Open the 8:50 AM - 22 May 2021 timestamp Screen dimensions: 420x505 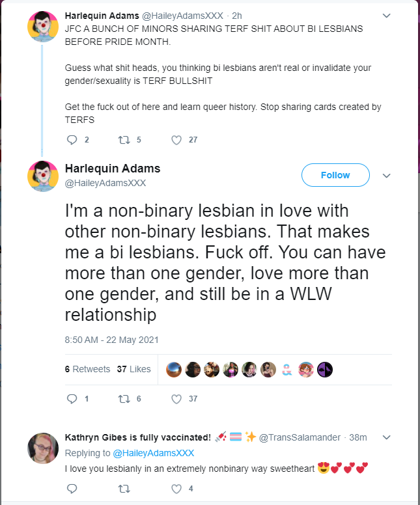pyautogui.click(x=111, y=340)
